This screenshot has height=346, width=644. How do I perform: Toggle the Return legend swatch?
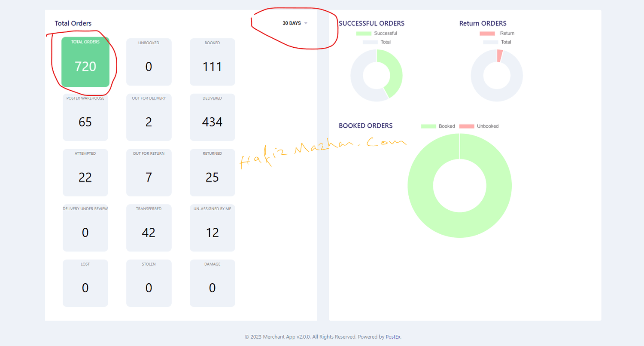tap(487, 33)
